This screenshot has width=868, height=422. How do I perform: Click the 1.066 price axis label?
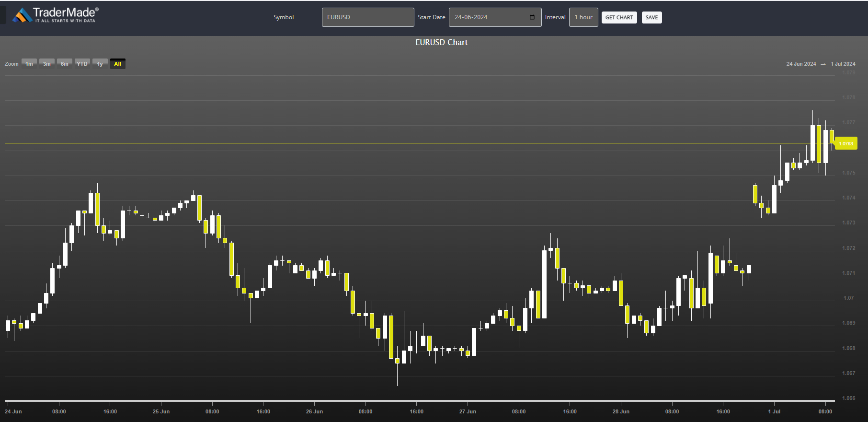coord(848,398)
